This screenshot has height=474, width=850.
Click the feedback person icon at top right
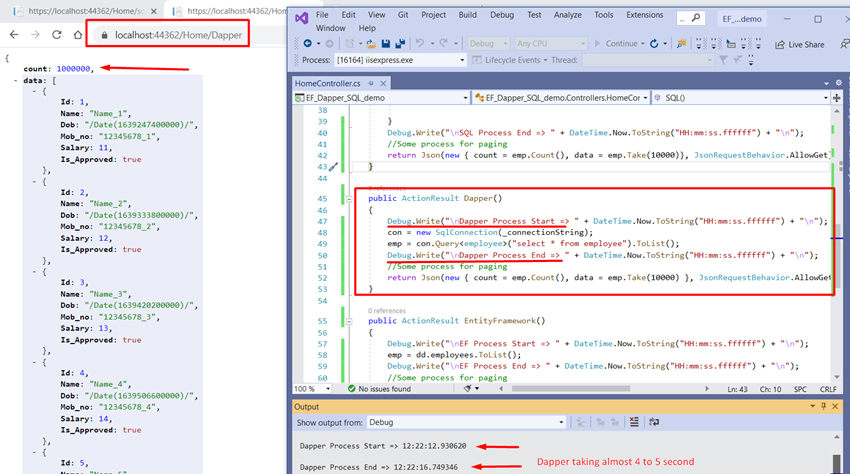pyautogui.click(x=845, y=44)
